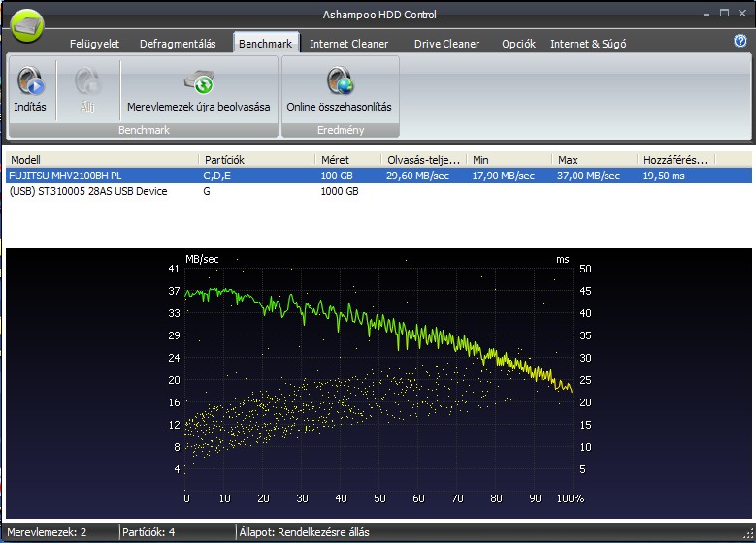Start the benchmark with Indítás icon
This screenshot has height=543, width=756.
click(30, 89)
